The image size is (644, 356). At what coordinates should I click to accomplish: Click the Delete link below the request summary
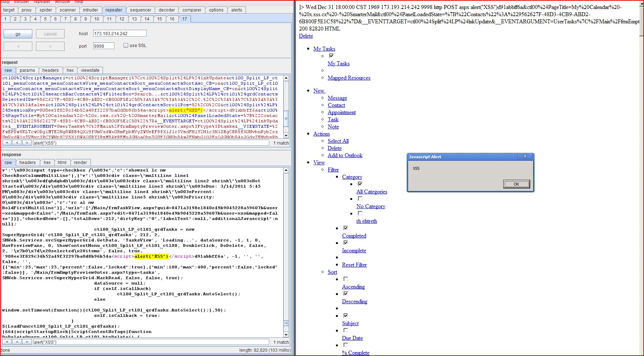tap(306, 36)
